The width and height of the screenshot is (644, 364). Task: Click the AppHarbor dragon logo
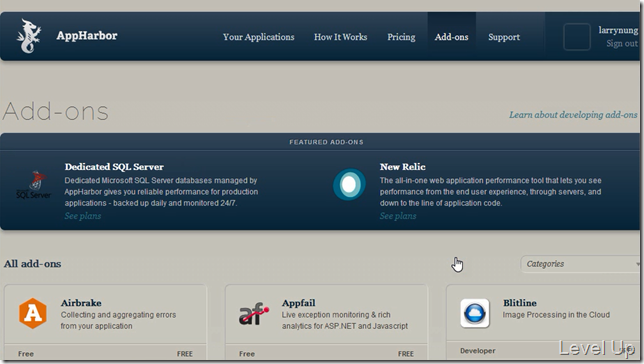[x=29, y=36]
